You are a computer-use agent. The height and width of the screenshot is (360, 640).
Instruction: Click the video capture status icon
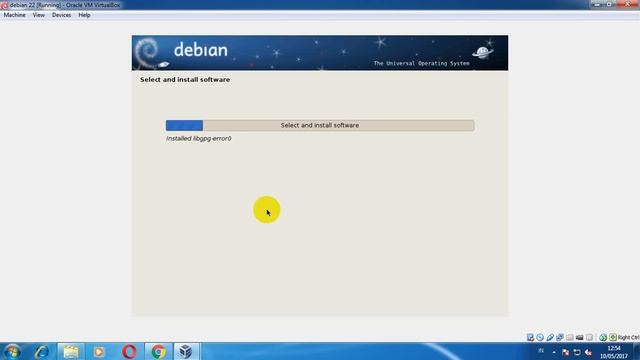pos(580,337)
